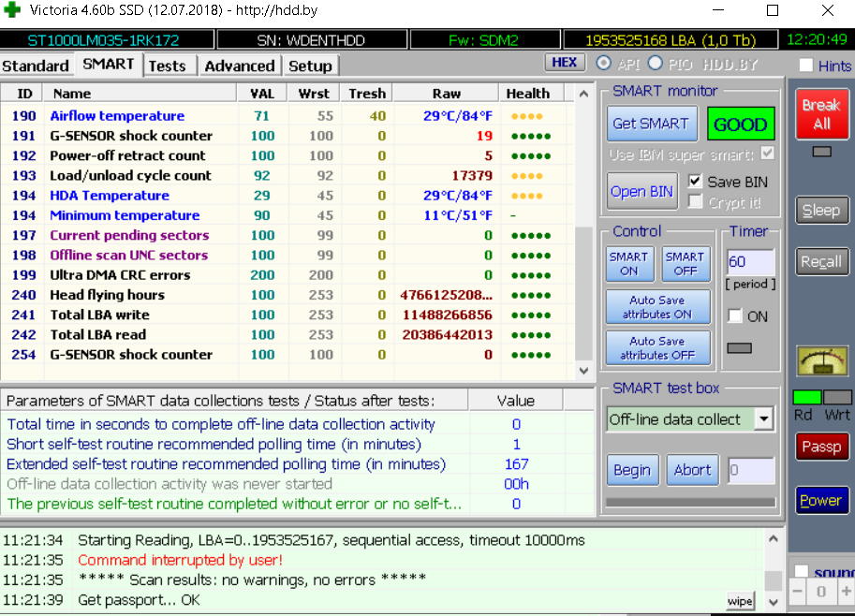
Task: Expand the Off-line data collect dropdown
Action: pyautogui.click(x=764, y=419)
